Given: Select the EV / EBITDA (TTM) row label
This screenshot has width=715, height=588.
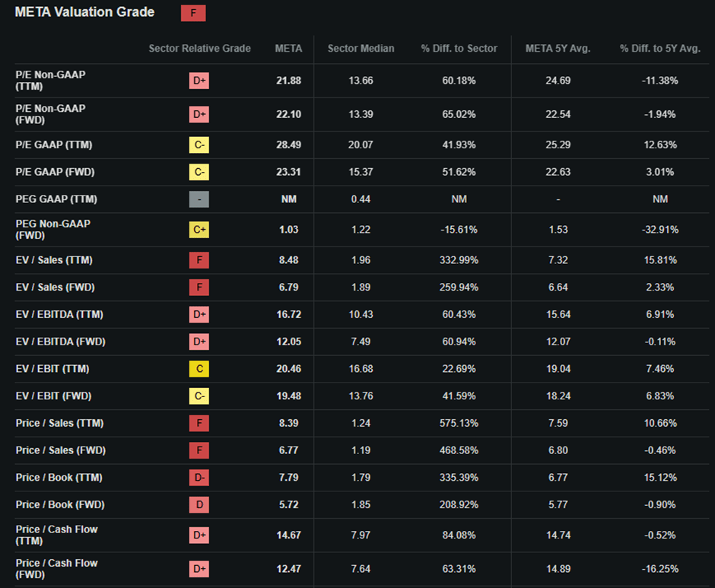Looking at the screenshot, I should (x=59, y=314).
